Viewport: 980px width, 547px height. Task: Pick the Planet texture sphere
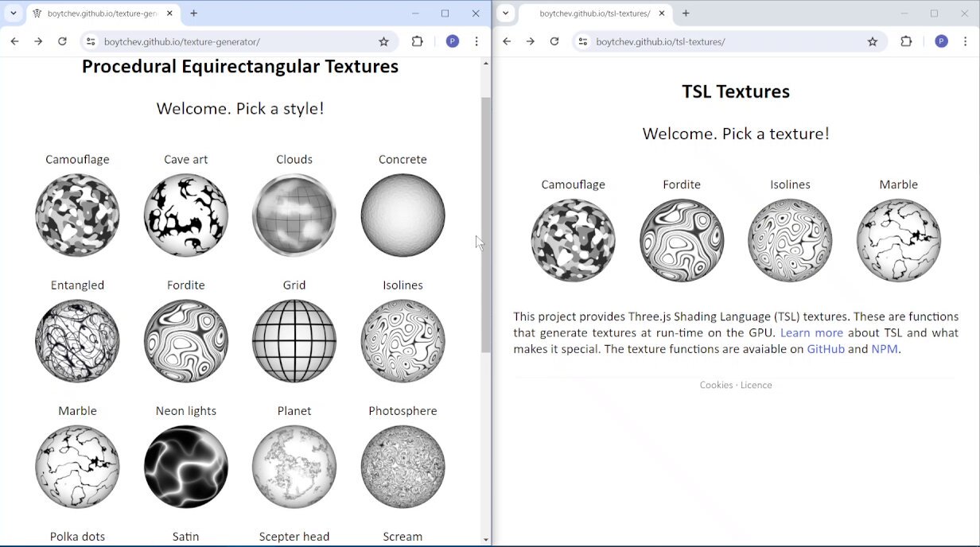294,467
